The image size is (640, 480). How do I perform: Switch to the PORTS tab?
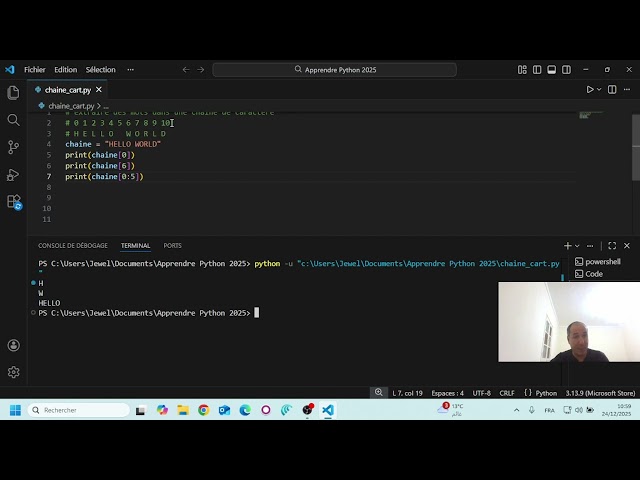tap(172, 246)
